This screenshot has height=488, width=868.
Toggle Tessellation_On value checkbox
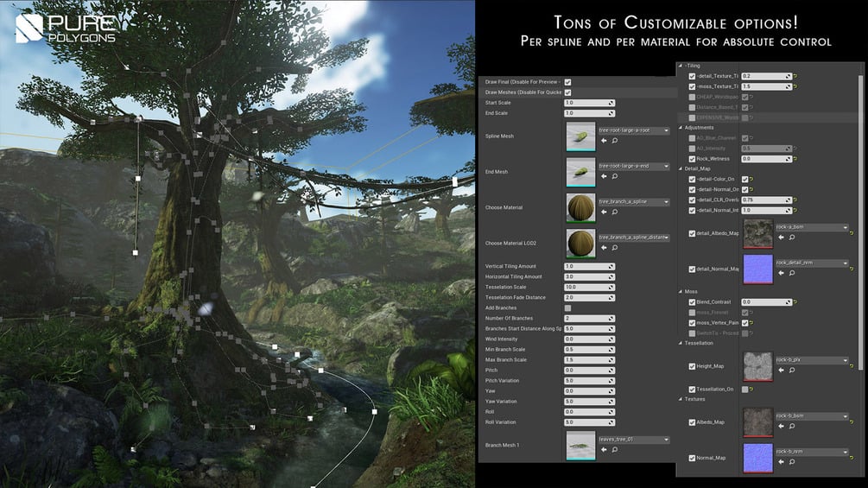click(744, 390)
